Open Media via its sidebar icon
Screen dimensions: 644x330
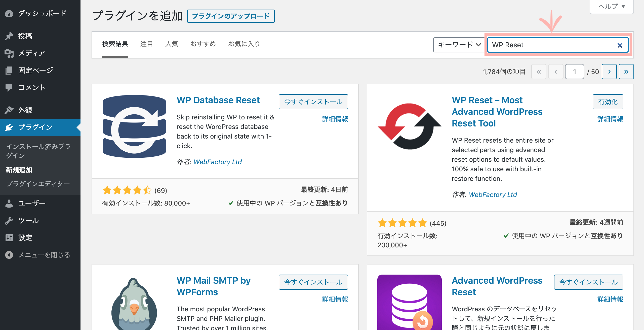(x=9, y=53)
